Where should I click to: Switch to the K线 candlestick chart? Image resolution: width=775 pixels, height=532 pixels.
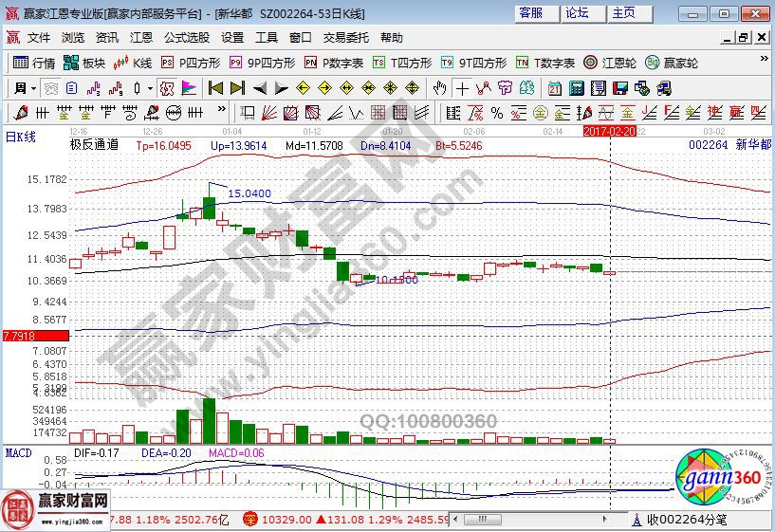pos(133,63)
